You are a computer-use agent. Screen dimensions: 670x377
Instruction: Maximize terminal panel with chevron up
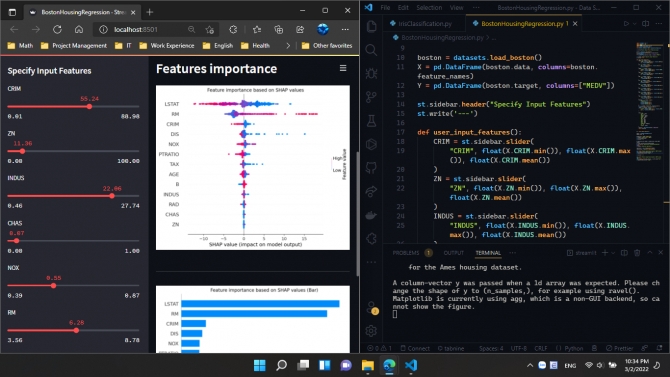pos(650,253)
